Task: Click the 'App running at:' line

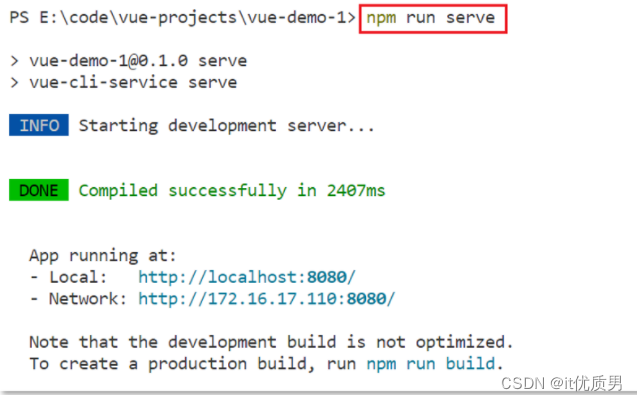Action: click(x=103, y=256)
